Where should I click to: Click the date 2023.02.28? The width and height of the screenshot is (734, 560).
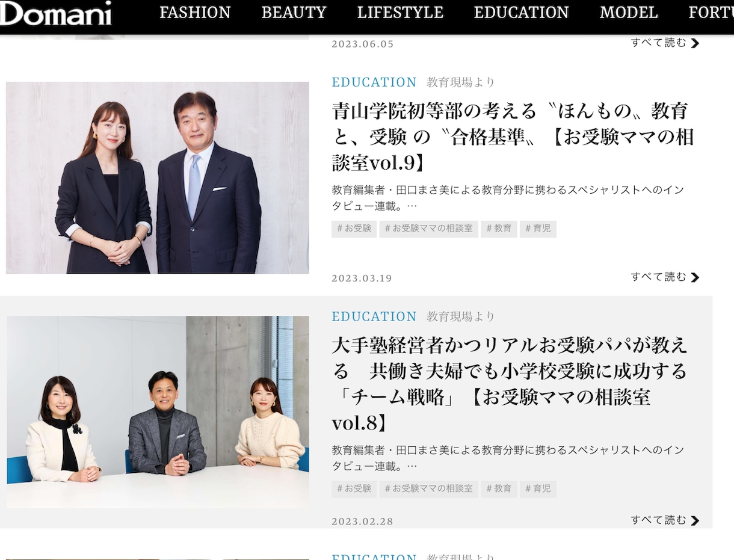362,521
